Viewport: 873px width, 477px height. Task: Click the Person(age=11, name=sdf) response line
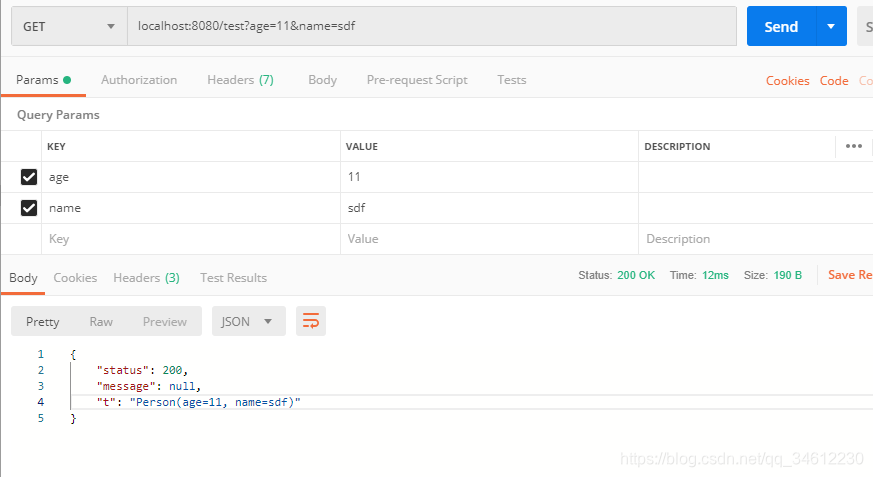(x=198, y=402)
